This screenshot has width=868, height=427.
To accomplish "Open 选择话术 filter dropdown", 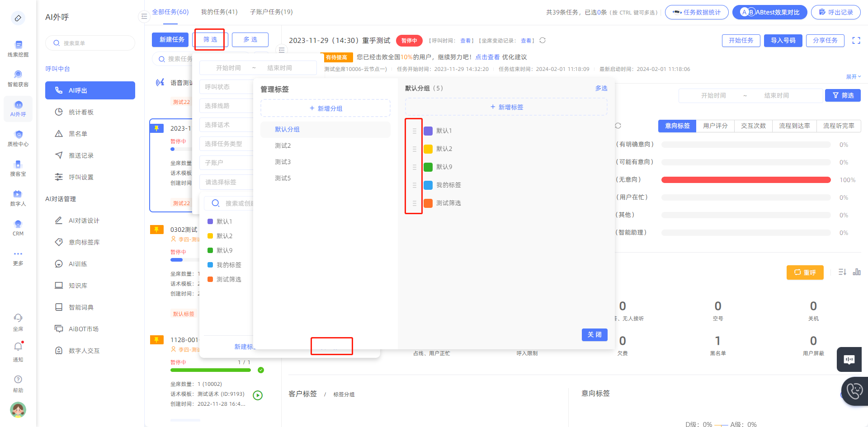I will click(226, 125).
